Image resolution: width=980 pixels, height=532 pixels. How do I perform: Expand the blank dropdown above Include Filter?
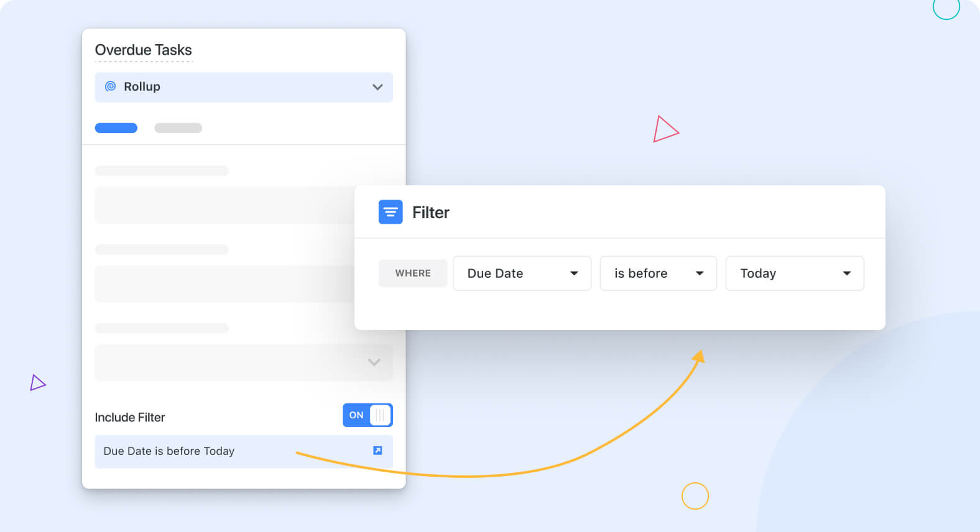click(243, 362)
